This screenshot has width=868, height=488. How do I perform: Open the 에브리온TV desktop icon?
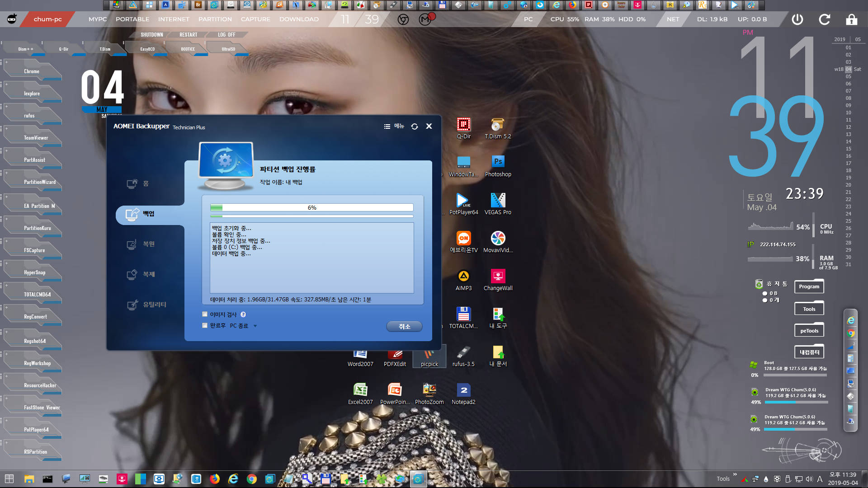pos(463,242)
